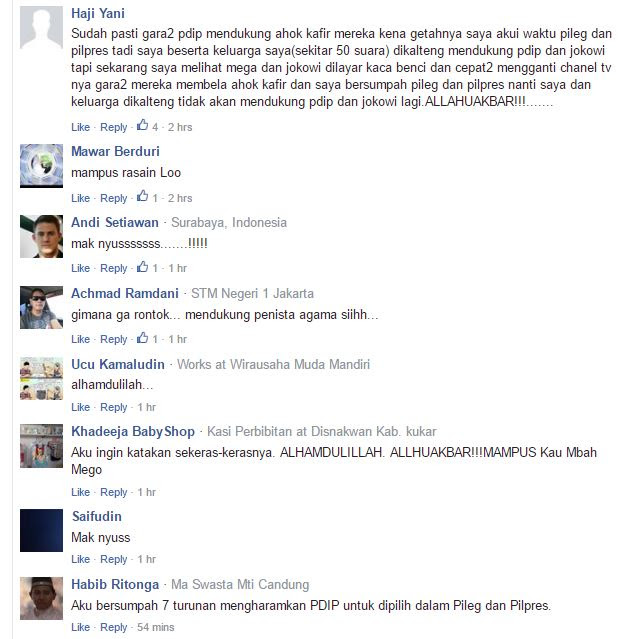Screen dimensions: 618x639
Task: Click thumbs-up count icon on Haji Yani's comment
Action: (142, 125)
